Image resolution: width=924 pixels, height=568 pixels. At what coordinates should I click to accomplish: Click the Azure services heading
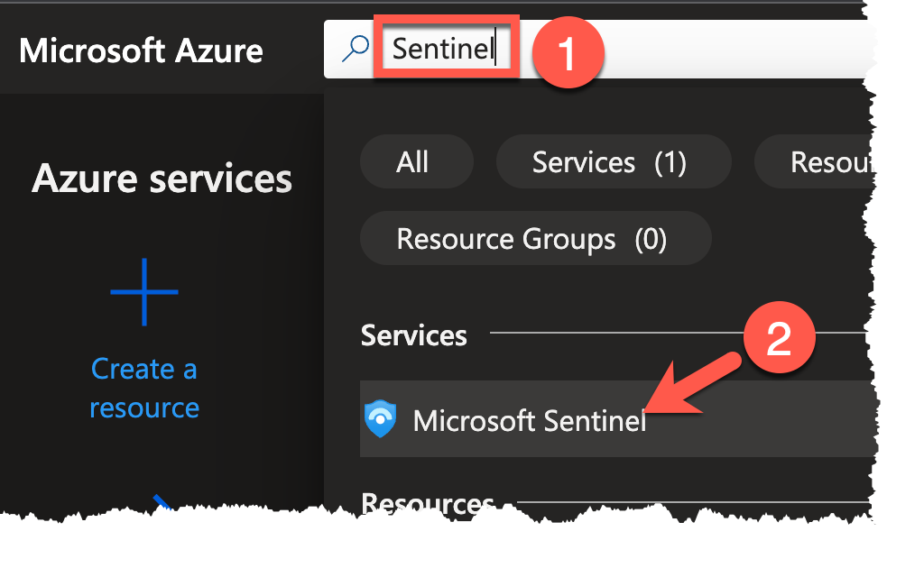162,179
